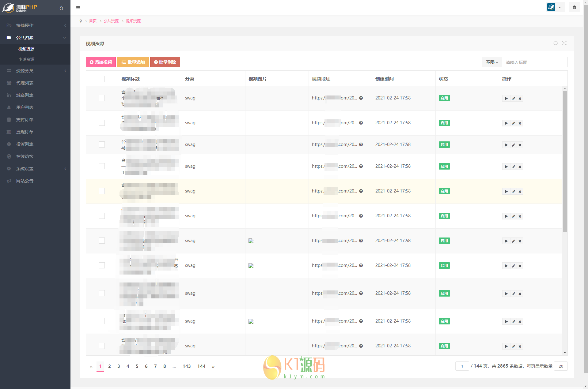
Task: Click the trash icon in top bar
Action: point(574,7)
